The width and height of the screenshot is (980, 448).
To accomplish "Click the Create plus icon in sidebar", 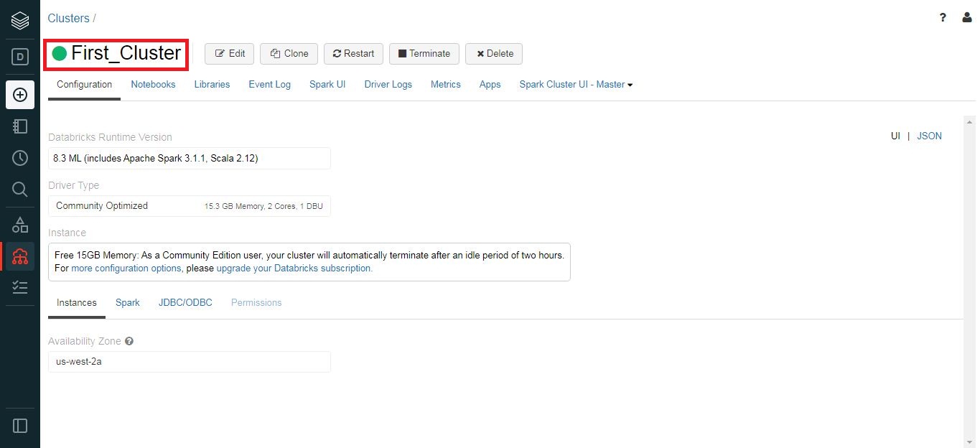I will coord(19,95).
